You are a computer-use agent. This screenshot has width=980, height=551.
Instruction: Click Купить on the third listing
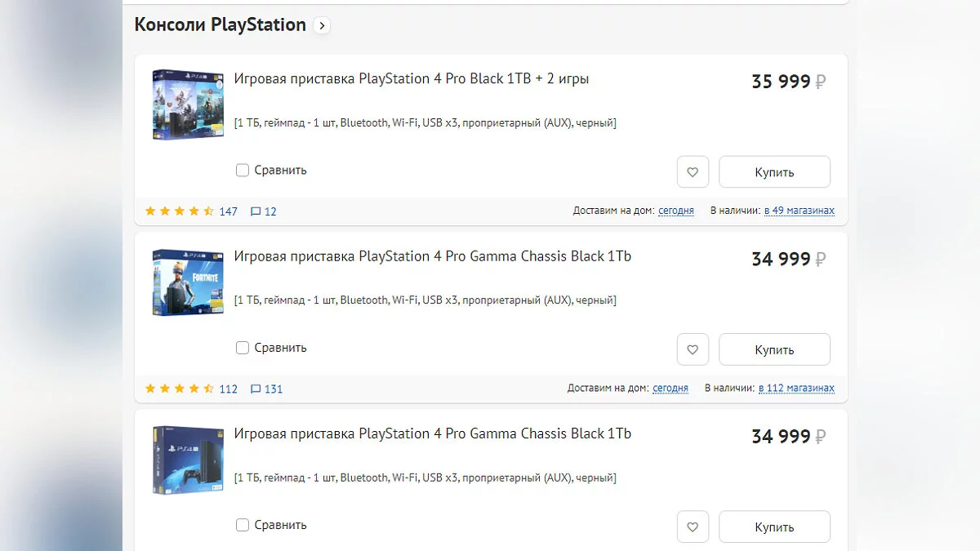[x=774, y=527]
